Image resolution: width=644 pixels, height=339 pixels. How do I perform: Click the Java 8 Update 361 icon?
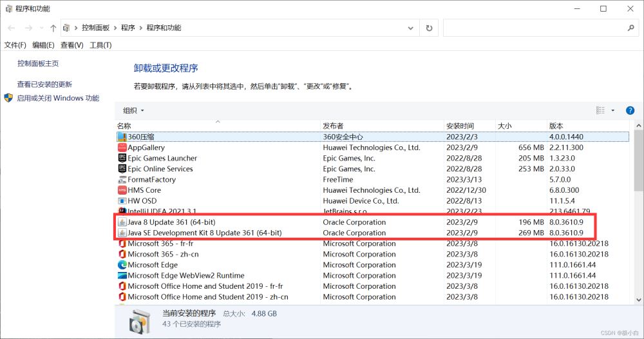(x=122, y=222)
